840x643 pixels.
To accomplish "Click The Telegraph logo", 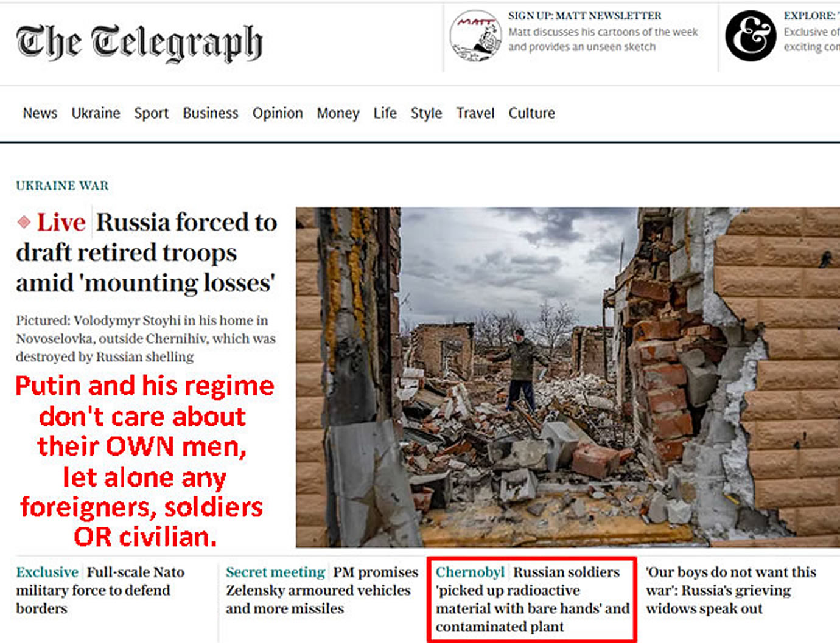I will coord(139,43).
